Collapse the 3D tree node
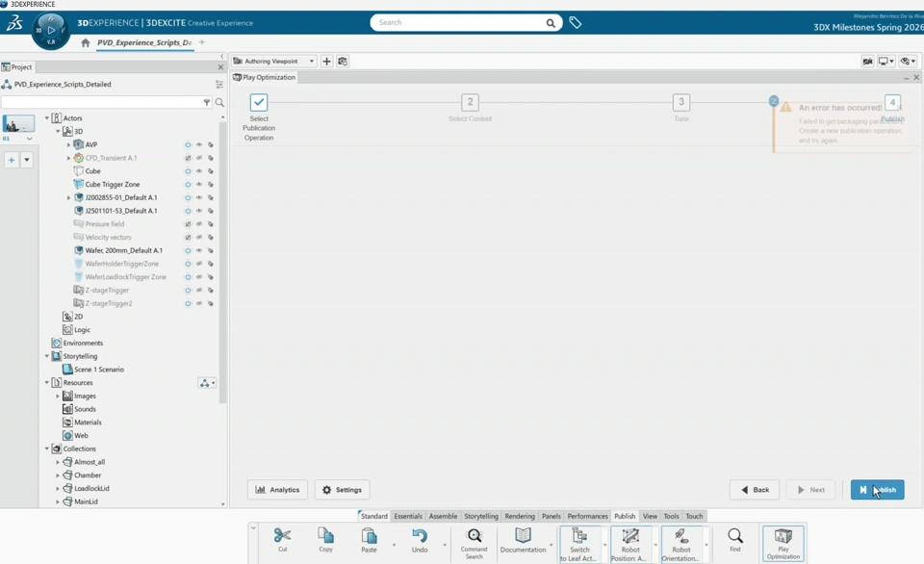Screen dimensions: 924x564 (58, 132)
